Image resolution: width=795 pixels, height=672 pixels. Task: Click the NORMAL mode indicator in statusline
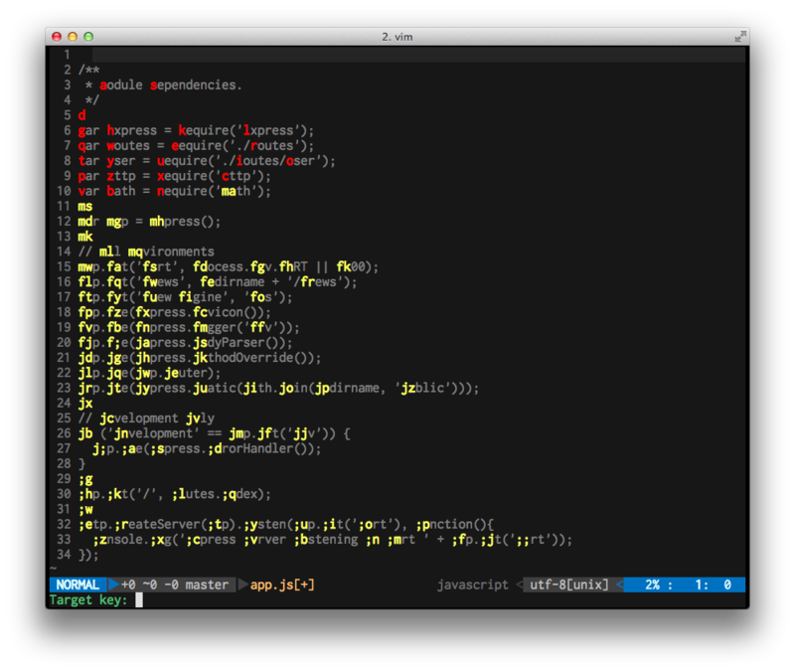click(x=78, y=585)
